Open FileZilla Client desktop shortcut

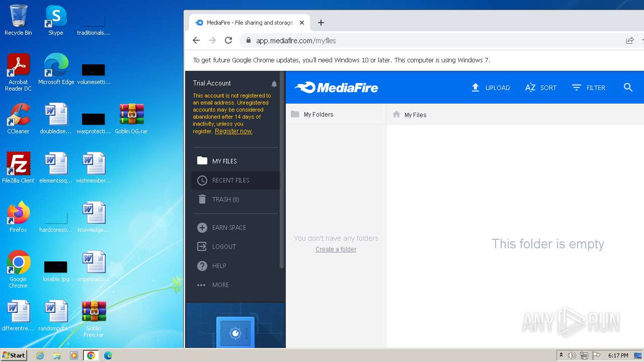[18, 168]
